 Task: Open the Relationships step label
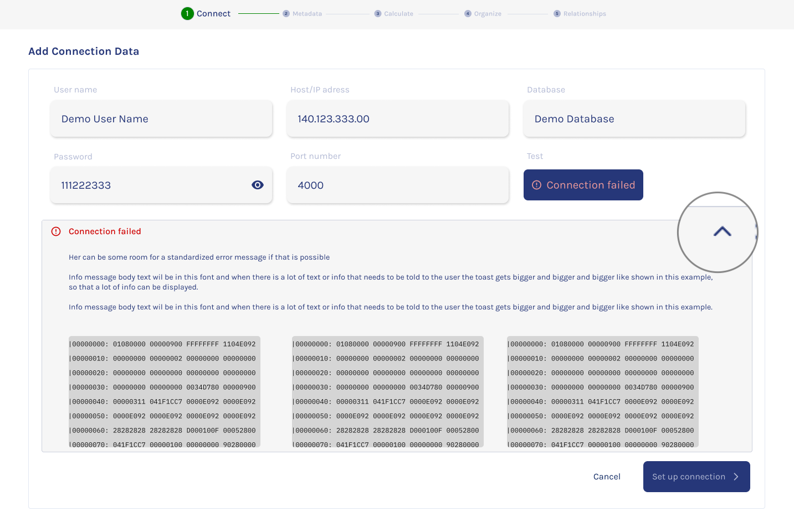[585, 14]
